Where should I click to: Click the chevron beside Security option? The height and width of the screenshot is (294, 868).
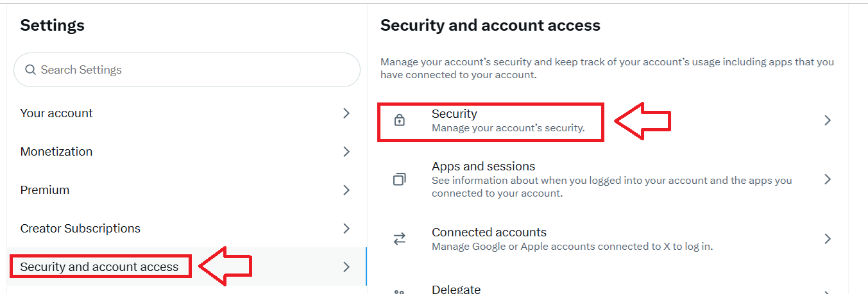coord(828,120)
